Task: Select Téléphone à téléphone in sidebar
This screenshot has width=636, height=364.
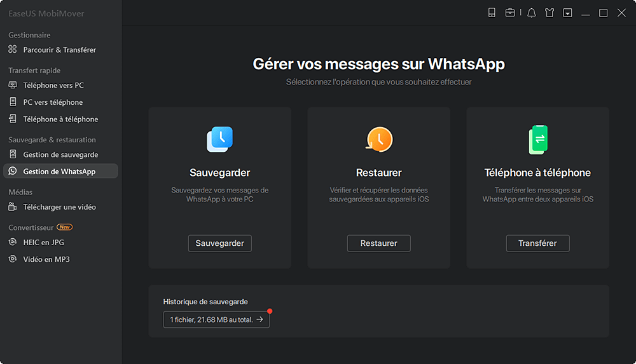Action: point(61,119)
